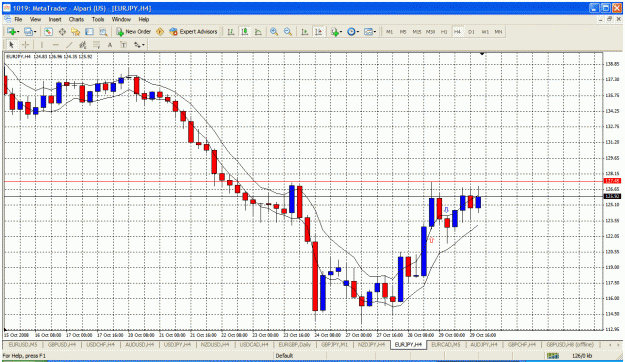Open the Tools menu
The width and height of the screenshot is (625, 362).
98,19
